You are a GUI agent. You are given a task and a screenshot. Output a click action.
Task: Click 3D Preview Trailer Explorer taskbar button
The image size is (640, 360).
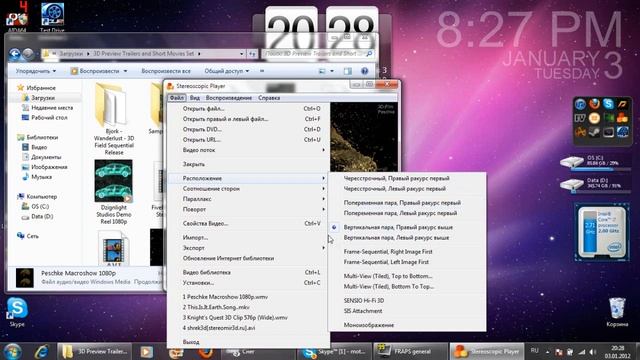[x=95, y=351]
